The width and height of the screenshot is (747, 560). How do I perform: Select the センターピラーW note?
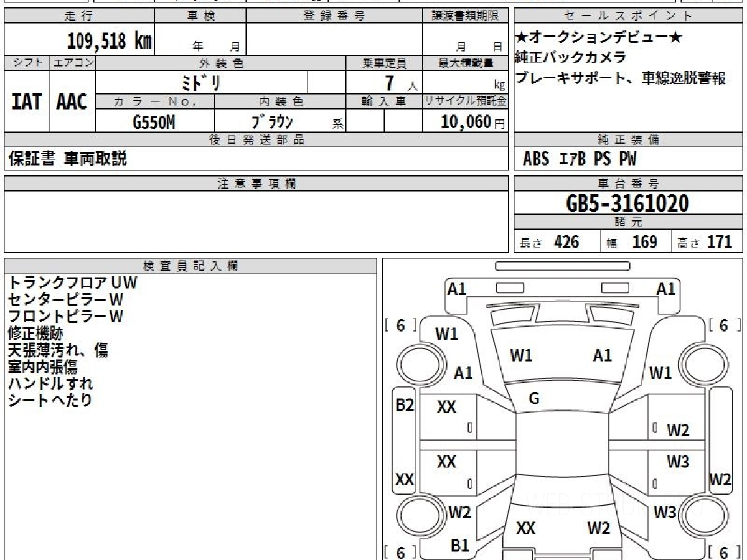tap(65, 299)
